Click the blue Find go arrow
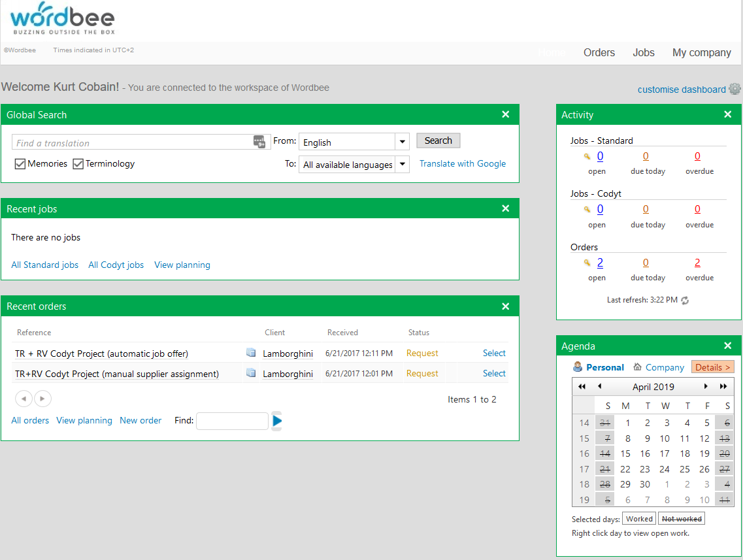This screenshot has height=560, width=743. tap(277, 421)
